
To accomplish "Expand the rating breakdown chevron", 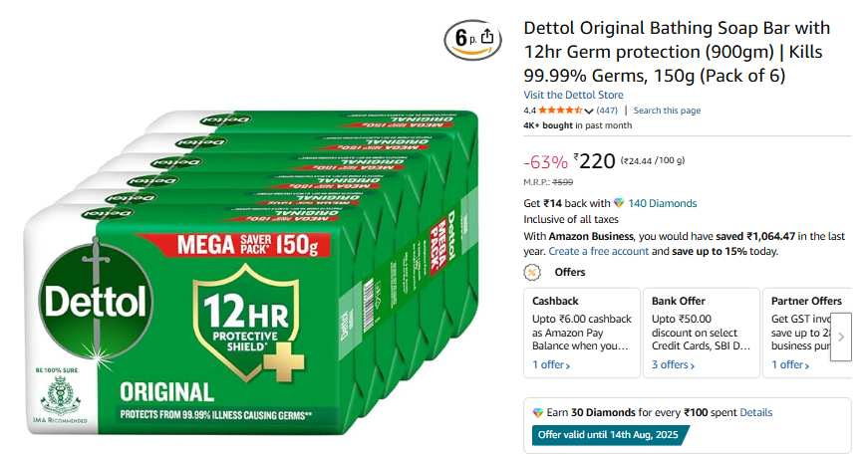I will [x=589, y=111].
